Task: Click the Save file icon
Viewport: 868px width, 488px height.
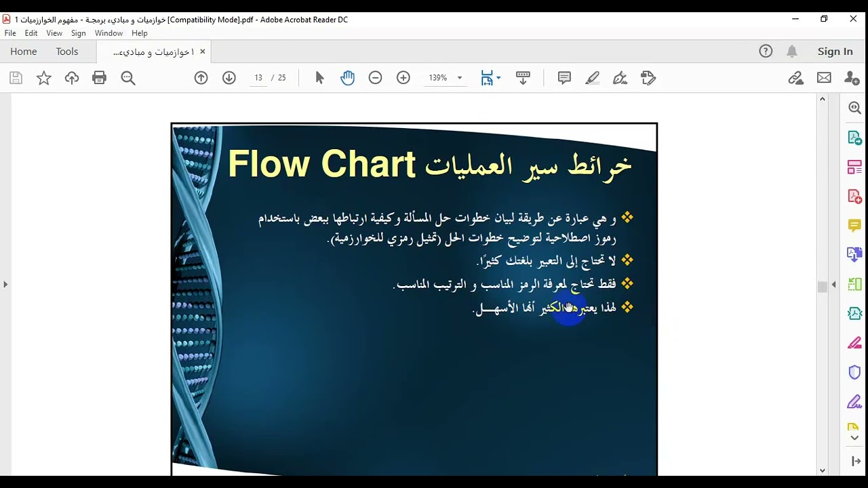Action: [x=16, y=78]
